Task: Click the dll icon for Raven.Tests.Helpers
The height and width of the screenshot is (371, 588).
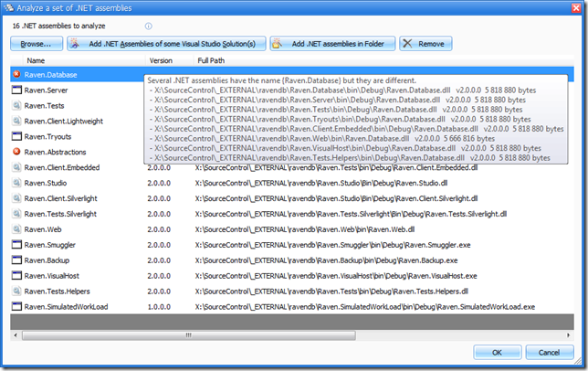Action: (x=16, y=291)
